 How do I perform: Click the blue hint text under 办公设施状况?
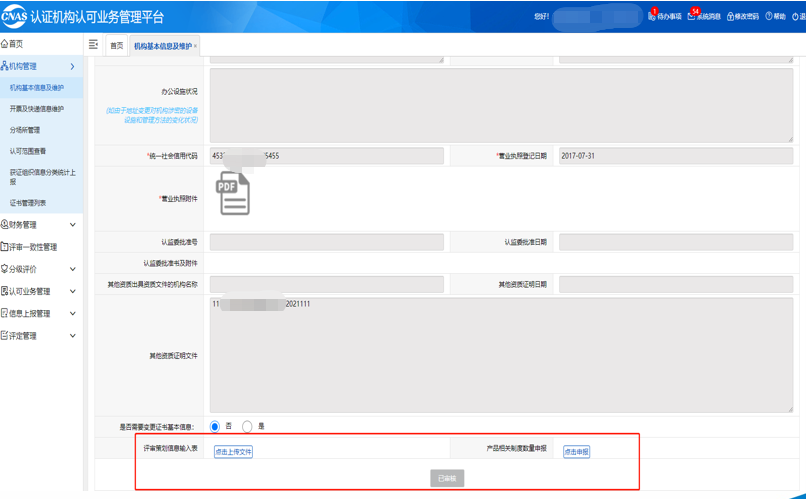[152, 115]
